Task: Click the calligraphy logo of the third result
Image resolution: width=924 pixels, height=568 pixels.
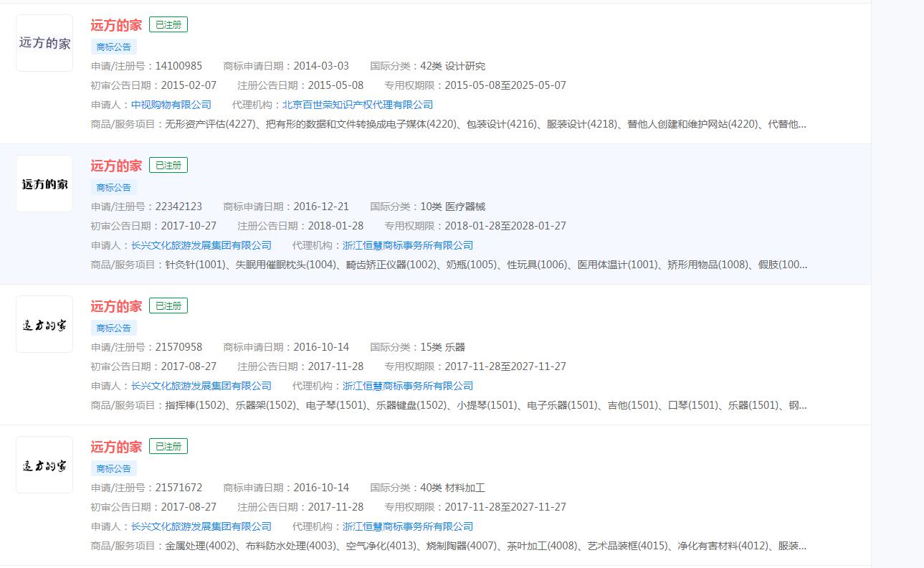Action: click(44, 324)
